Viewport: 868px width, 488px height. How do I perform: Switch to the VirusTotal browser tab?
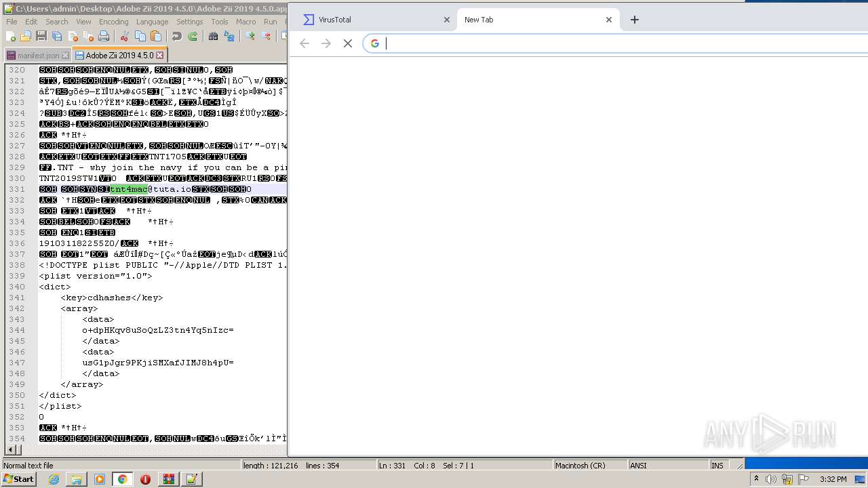[x=375, y=20]
